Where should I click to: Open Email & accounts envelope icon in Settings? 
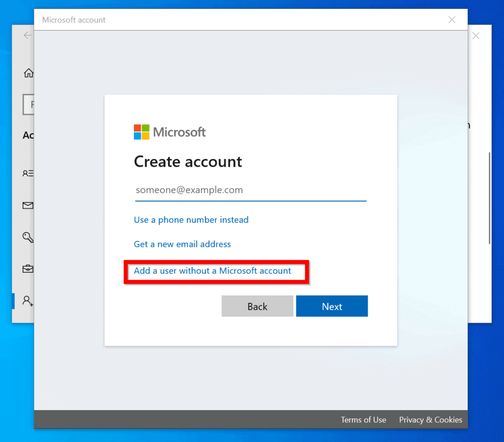pyautogui.click(x=28, y=206)
